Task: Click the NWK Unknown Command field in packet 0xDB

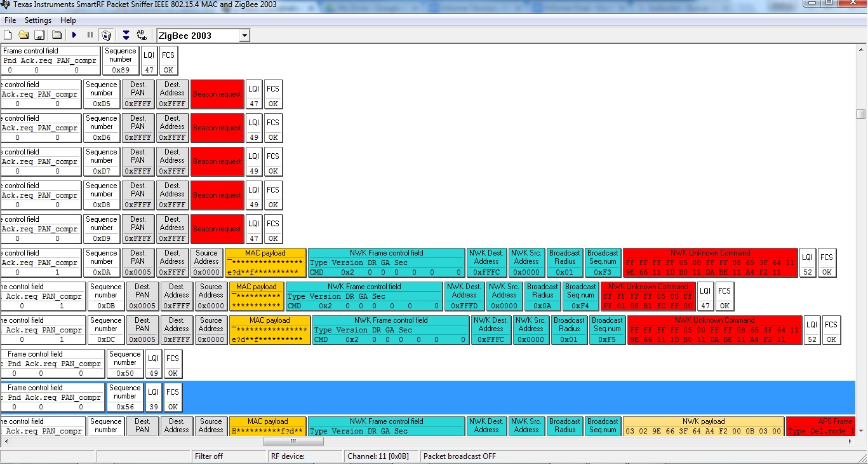Action: point(648,296)
